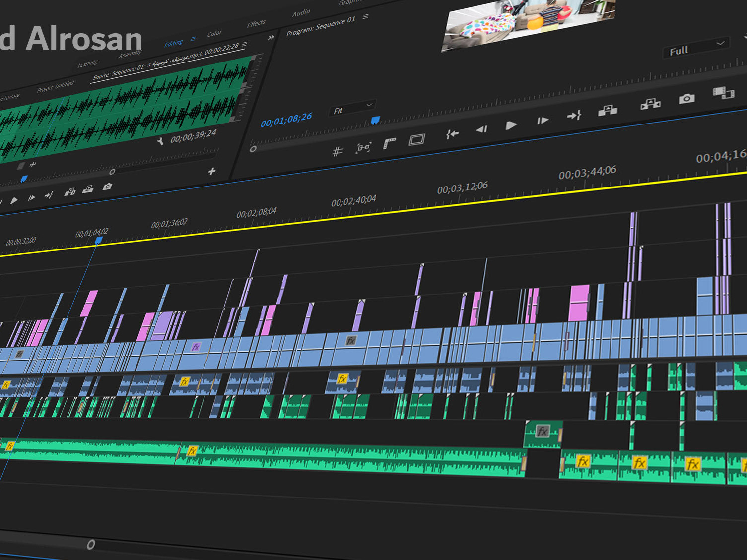Viewport: 747px width, 560px height.
Task: Select Drag Audio Only waveform icon
Action: pyautogui.click(x=33, y=164)
